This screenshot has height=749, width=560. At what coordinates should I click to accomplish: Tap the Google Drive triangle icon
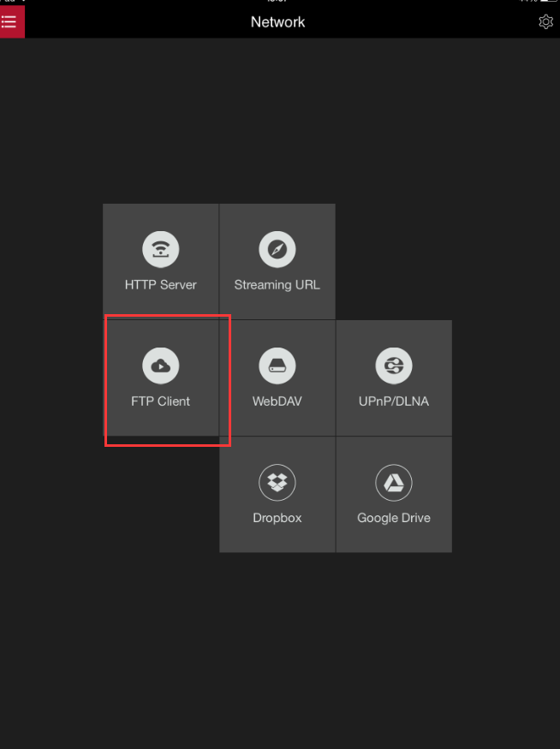click(394, 483)
